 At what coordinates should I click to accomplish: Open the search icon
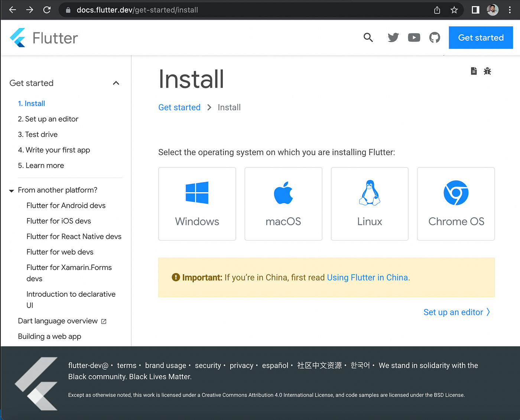point(368,37)
